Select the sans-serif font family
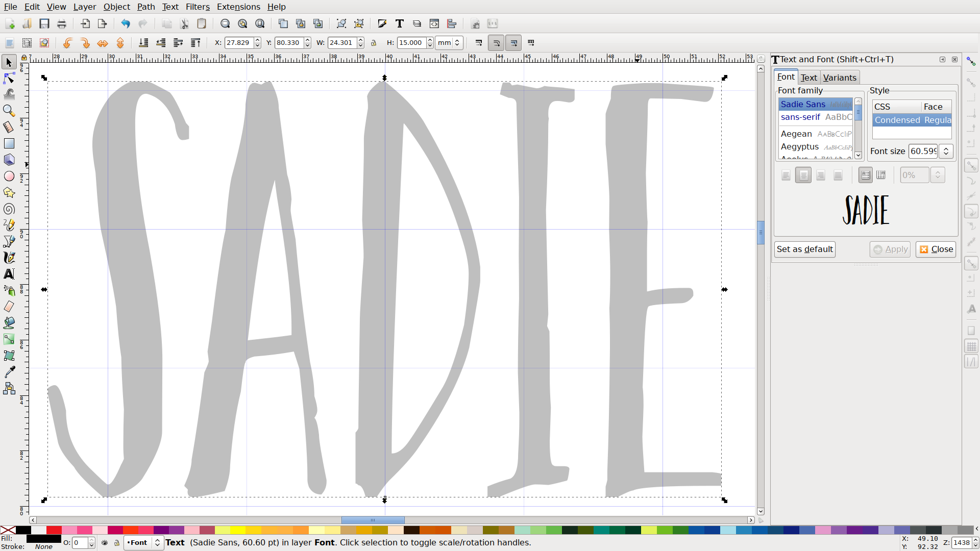 pyautogui.click(x=816, y=117)
